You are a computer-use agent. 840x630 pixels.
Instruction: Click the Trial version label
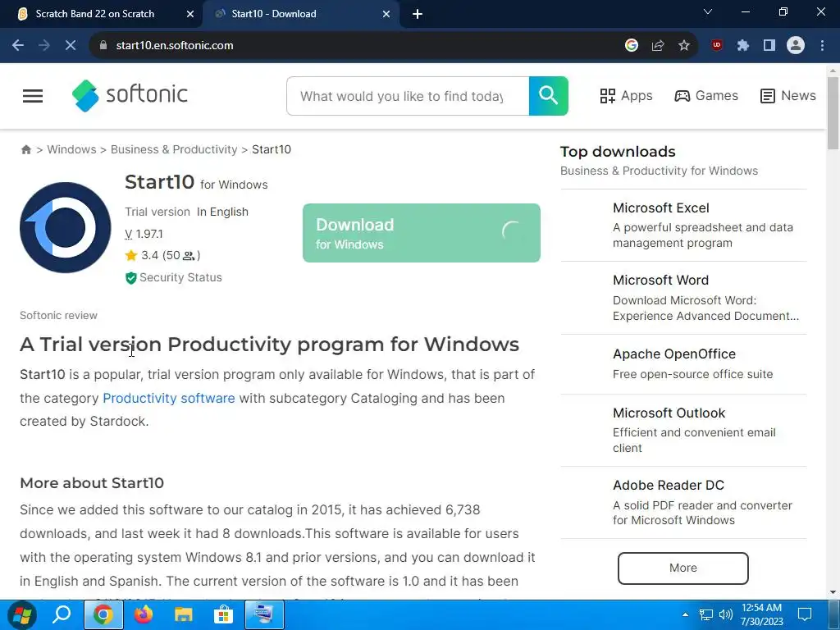click(157, 212)
